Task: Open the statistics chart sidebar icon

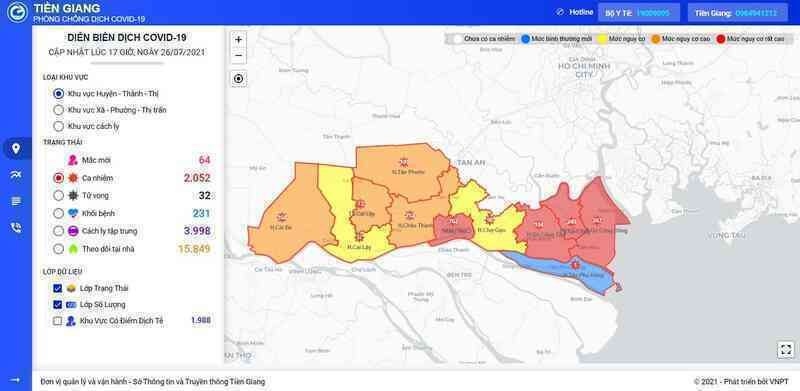Action: point(16,175)
